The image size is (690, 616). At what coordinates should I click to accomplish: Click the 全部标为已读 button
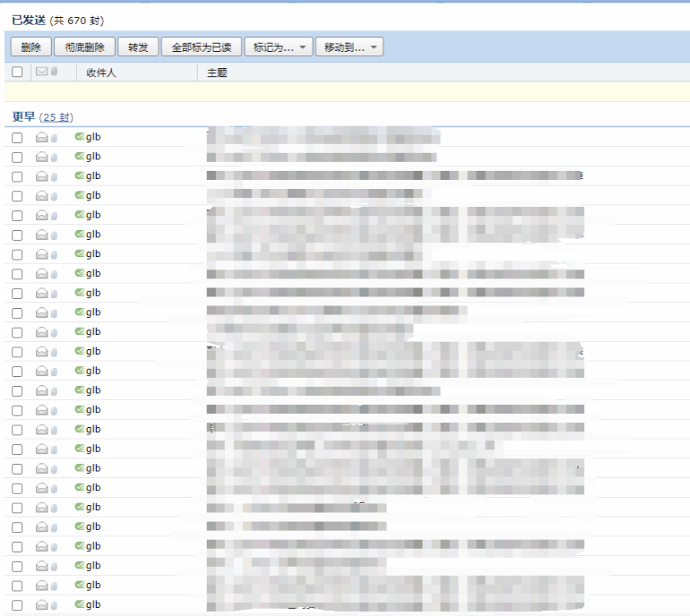click(x=200, y=47)
